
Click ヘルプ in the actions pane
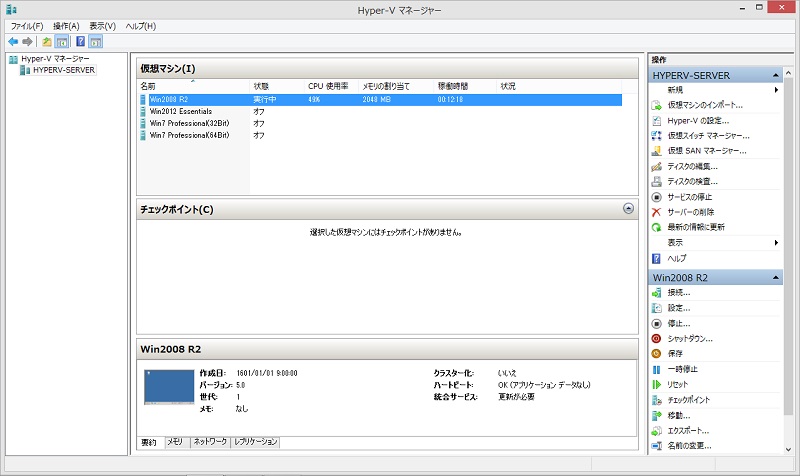coord(677,259)
